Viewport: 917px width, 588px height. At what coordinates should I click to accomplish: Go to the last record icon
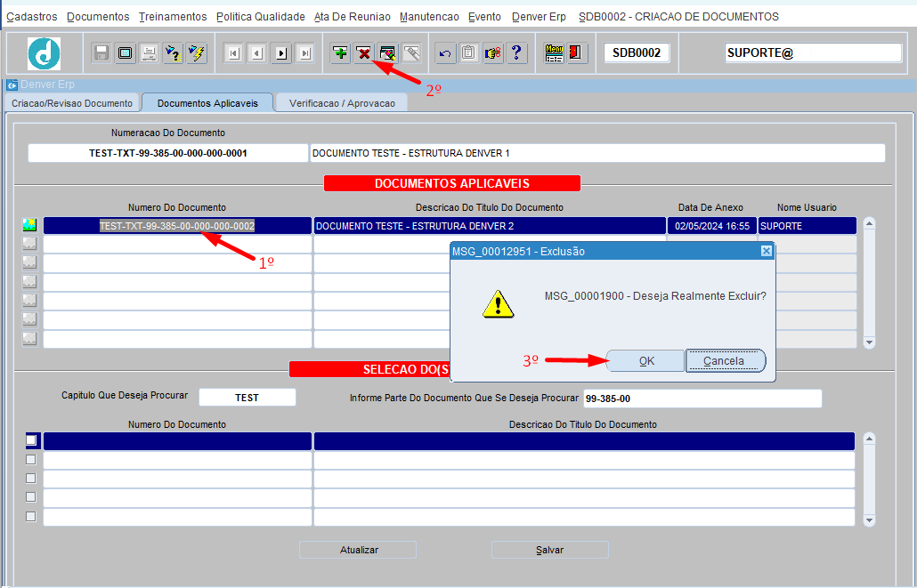click(x=305, y=53)
